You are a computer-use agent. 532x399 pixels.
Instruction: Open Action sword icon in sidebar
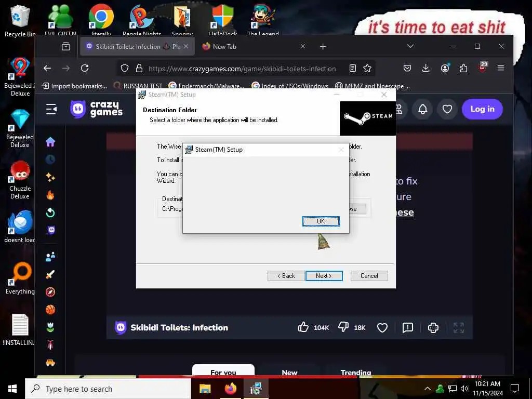50,274
